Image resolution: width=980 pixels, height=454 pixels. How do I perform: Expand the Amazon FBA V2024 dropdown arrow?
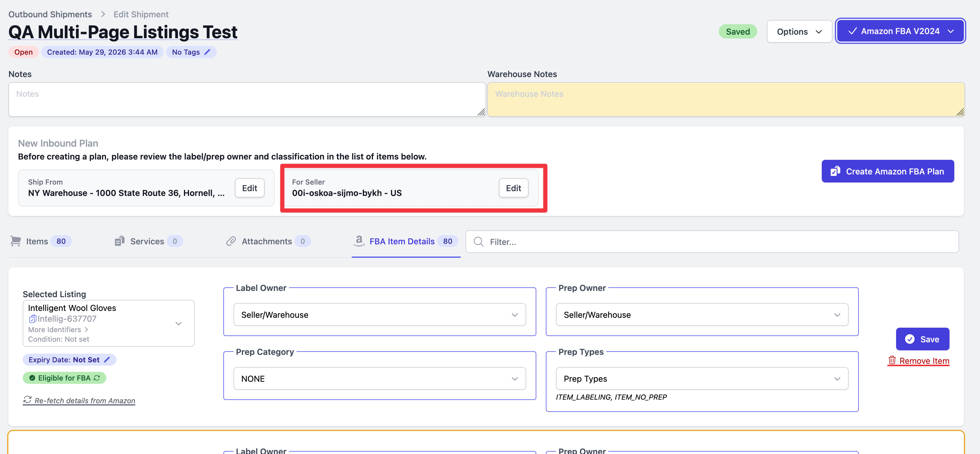[x=950, y=31]
